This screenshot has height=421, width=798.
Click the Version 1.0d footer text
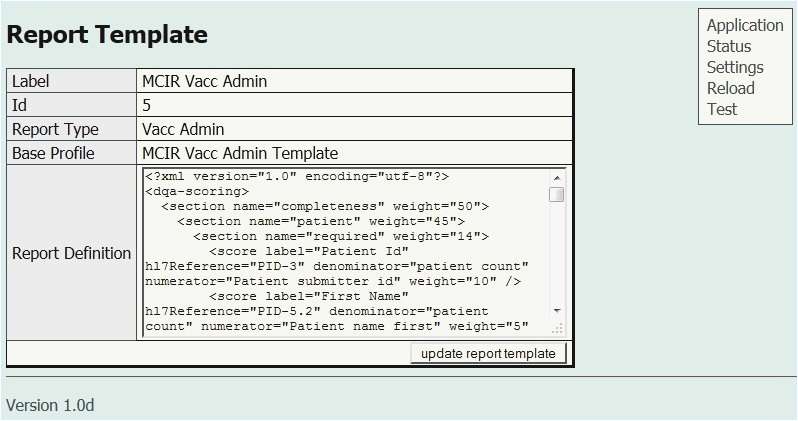50,405
